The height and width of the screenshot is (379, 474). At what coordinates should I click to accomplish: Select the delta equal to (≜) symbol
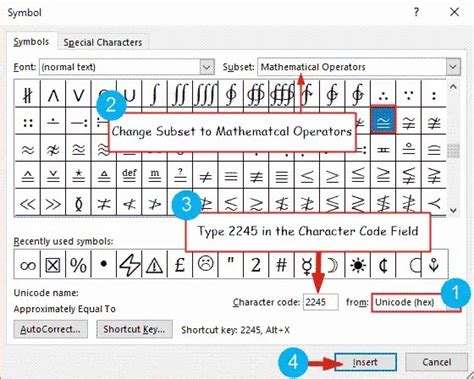point(104,176)
